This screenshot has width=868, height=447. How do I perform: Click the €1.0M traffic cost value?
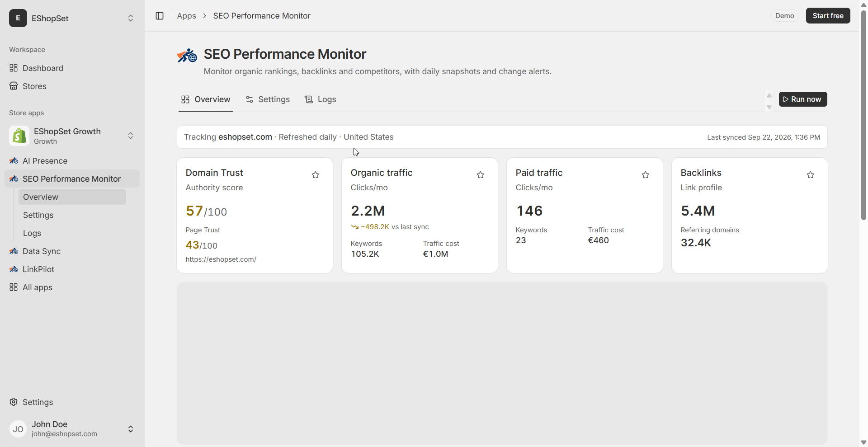(436, 254)
